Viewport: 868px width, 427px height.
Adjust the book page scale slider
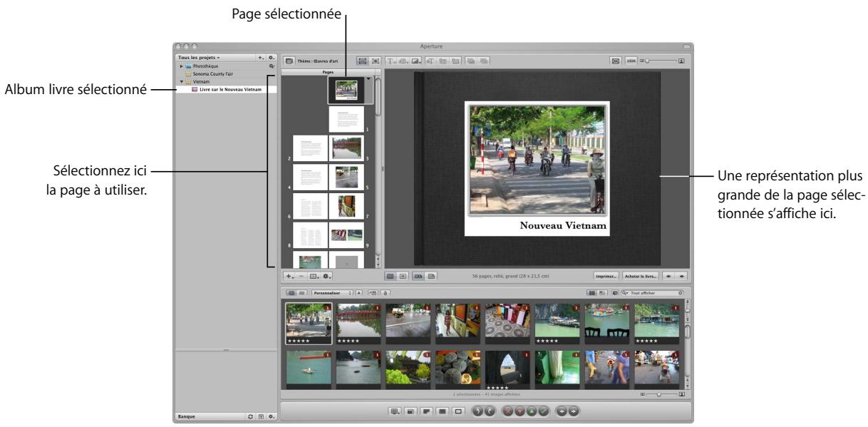[661, 61]
